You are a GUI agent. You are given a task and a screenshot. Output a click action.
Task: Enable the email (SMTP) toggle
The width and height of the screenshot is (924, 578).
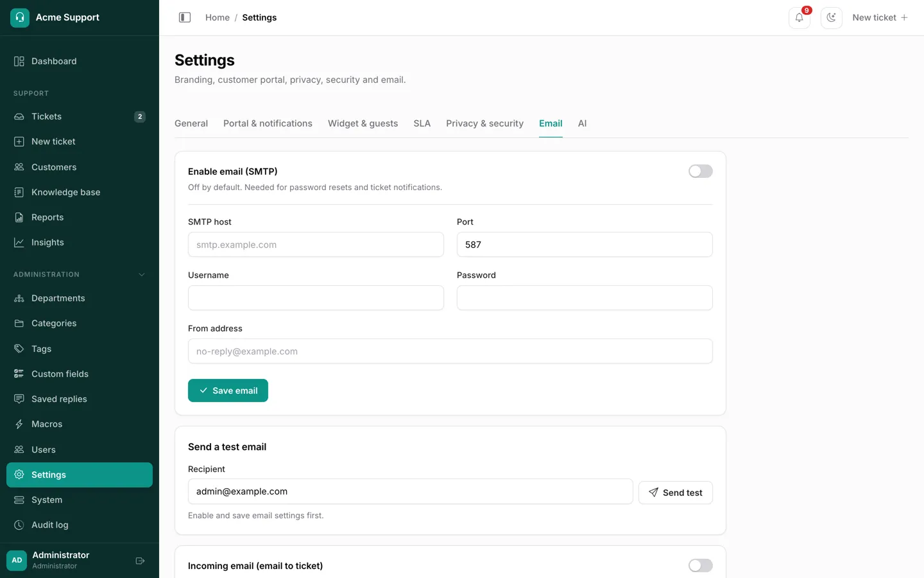pos(700,171)
